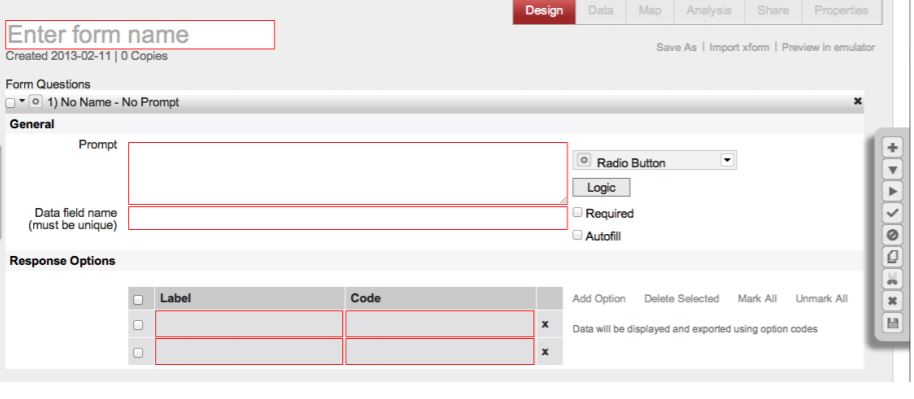This screenshot has width=914, height=399.
Task: Check the second response option row checkbox
Action: (x=138, y=352)
